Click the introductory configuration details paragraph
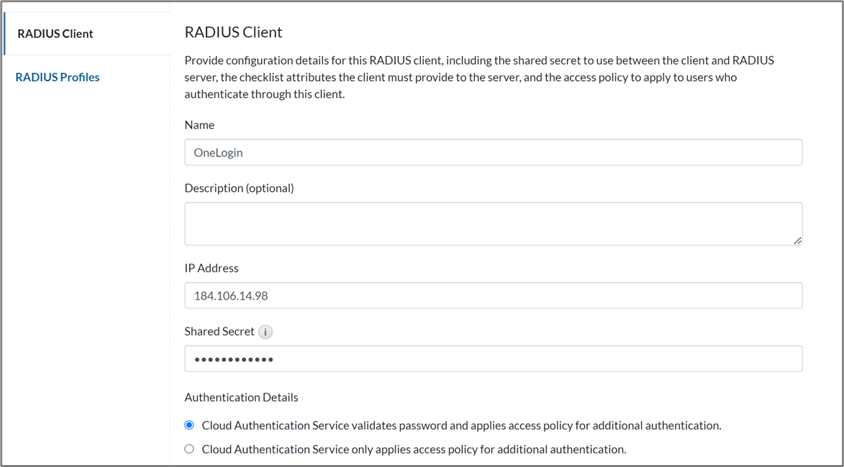This screenshot has width=844, height=467. pos(480,77)
